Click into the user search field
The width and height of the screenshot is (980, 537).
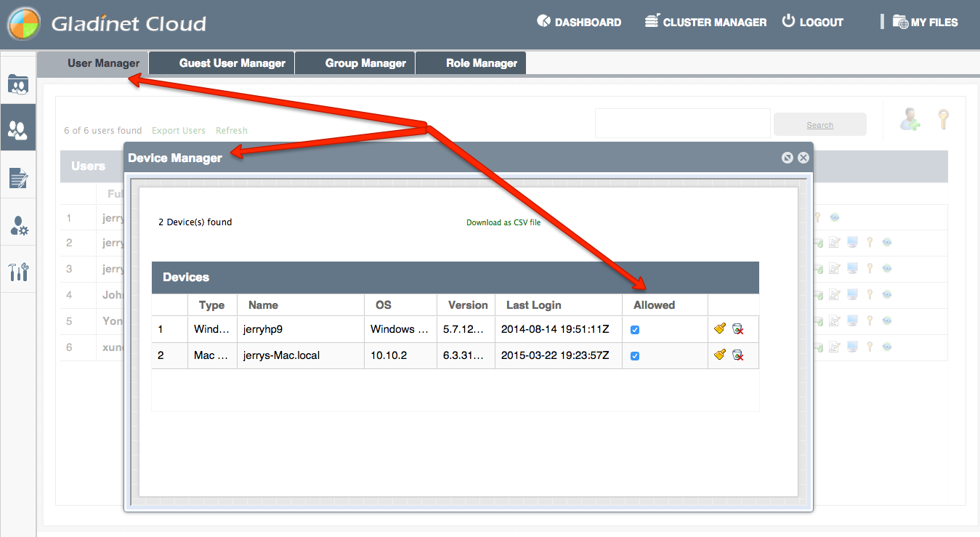(x=682, y=124)
